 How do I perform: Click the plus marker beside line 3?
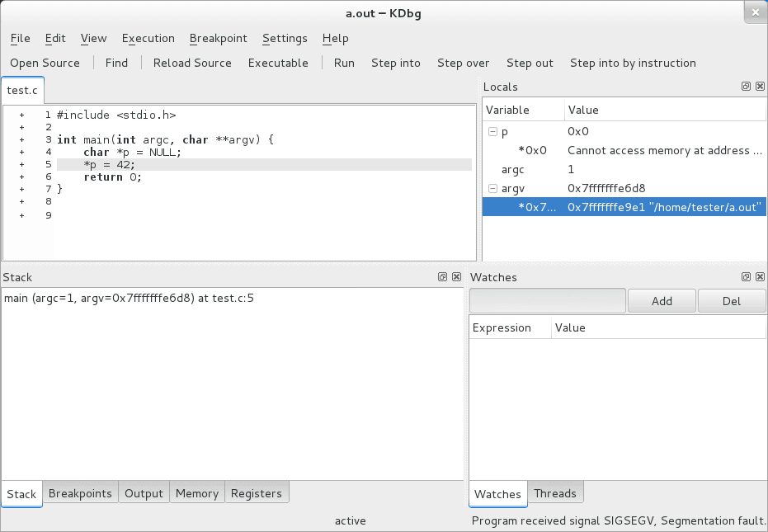[21, 139]
